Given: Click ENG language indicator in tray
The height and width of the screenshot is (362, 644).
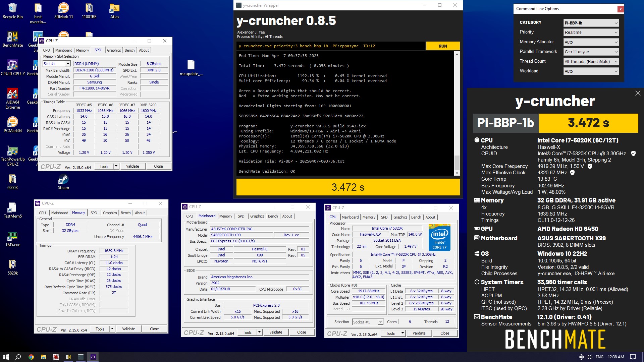Looking at the screenshot, I should click(599, 357).
